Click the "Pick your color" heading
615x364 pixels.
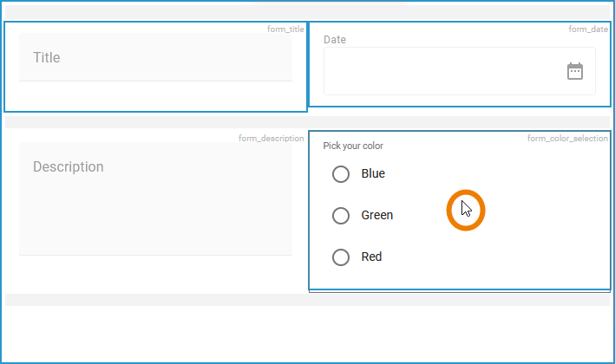click(353, 146)
